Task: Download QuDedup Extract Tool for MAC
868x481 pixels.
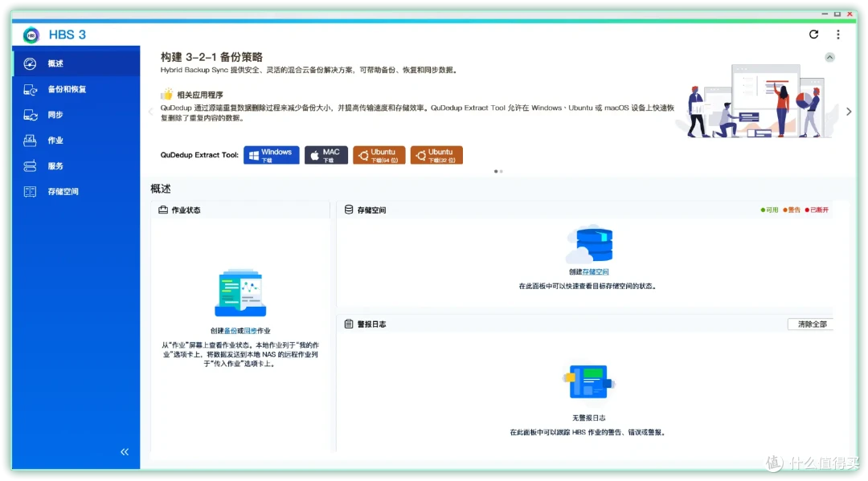Action: [x=326, y=155]
